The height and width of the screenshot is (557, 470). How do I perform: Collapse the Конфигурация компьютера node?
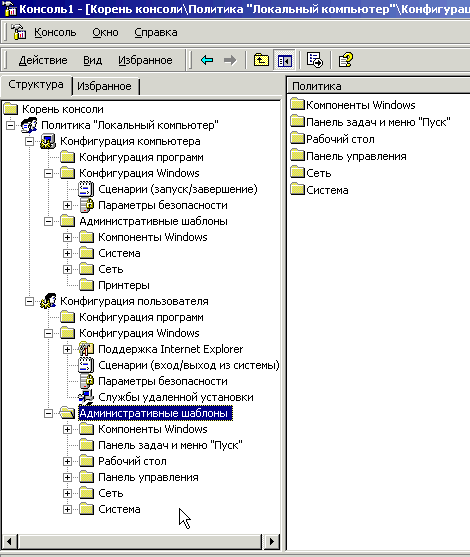[x=29, y=141]
